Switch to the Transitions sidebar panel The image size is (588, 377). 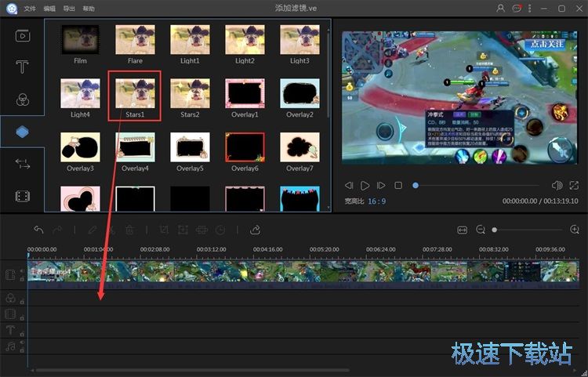click(23, 163)
